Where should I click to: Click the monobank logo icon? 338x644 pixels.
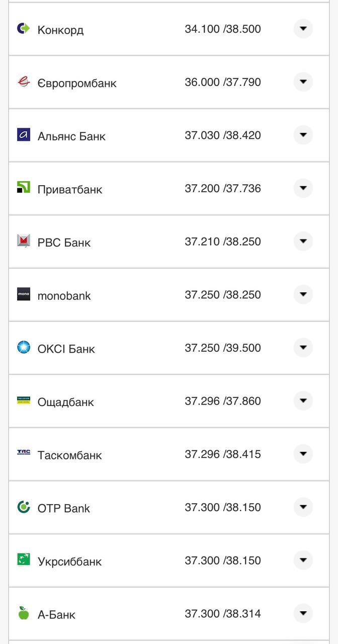24,294
